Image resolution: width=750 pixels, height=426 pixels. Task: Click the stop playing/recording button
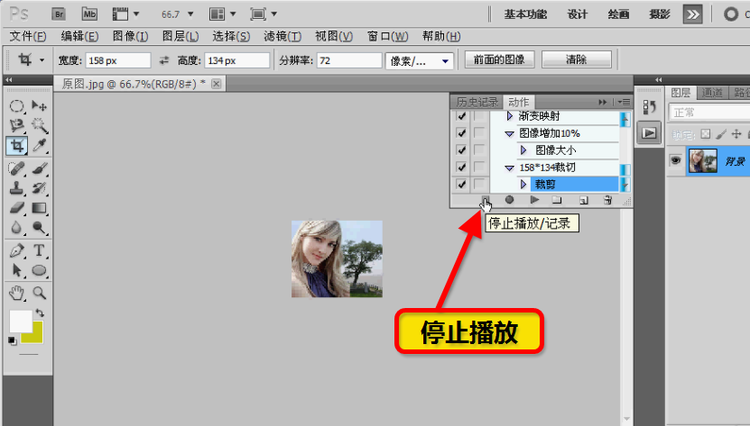click(x=484, y=200)
